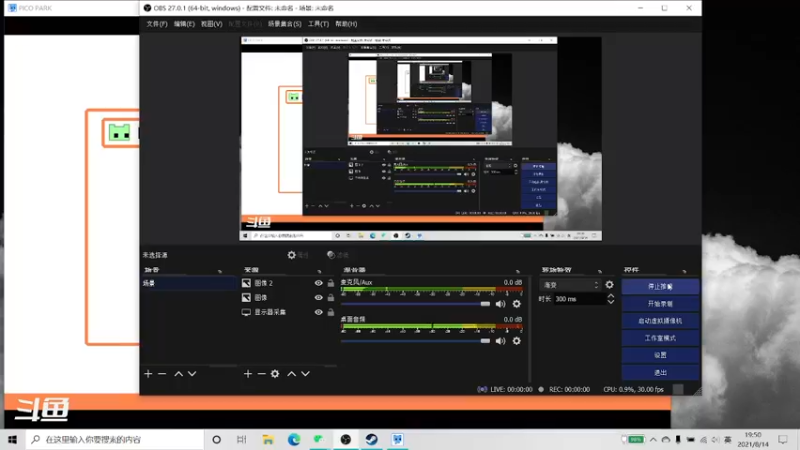
Task: Click the 显示器采集 monitor source icon
Action: [246, 312]
